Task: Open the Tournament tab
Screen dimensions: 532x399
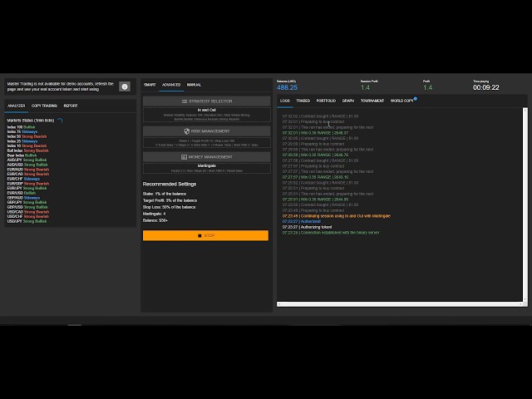Action: tap(372, 101)
